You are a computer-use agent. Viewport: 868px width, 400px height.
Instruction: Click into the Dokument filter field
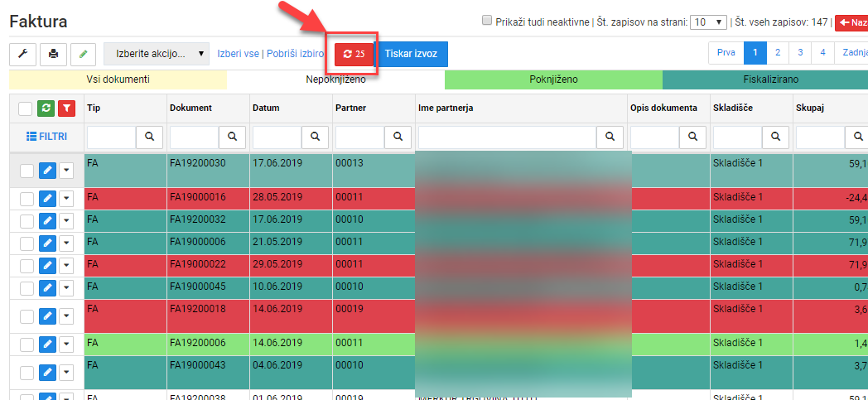pos(195,137)
